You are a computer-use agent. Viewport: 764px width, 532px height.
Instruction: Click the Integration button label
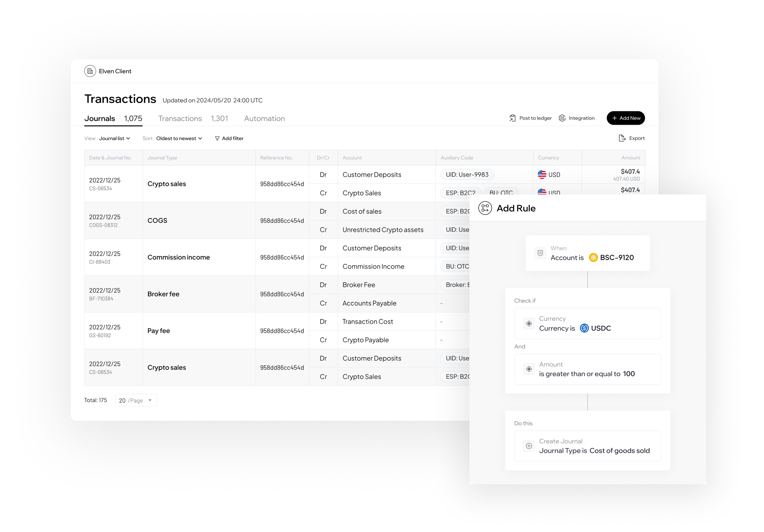581,118
